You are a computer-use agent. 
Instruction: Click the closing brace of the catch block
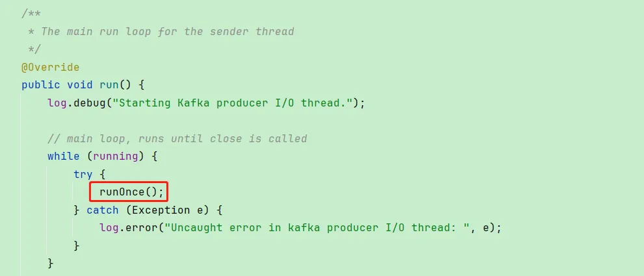coord(77,245)
